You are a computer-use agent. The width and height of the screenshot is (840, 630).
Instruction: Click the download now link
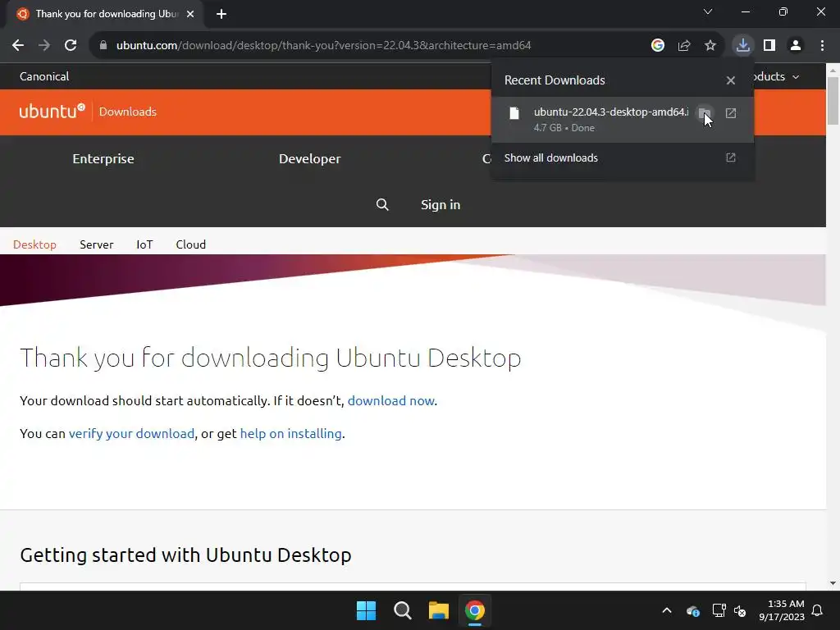click(x=391, y=400)
